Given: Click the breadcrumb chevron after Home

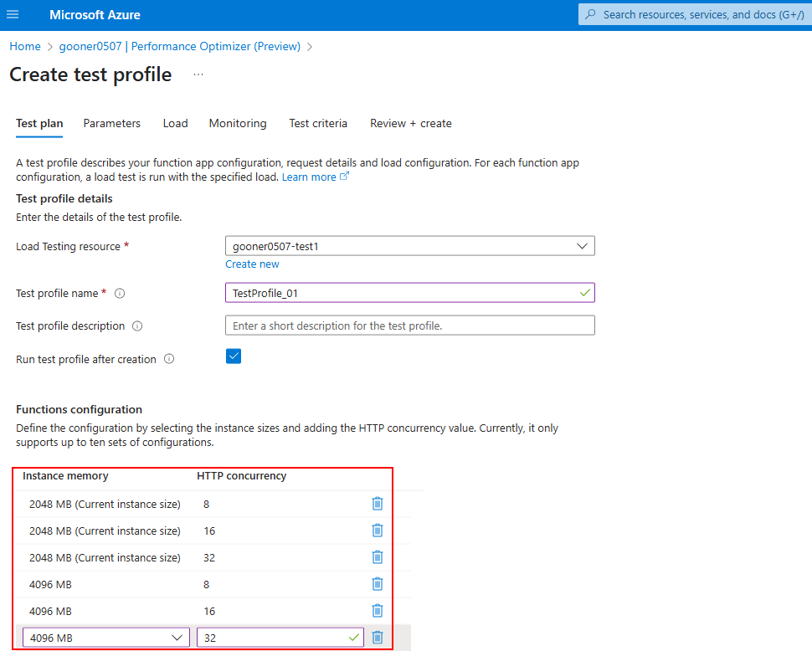Looking at the screenshot, I should point(49,47).
